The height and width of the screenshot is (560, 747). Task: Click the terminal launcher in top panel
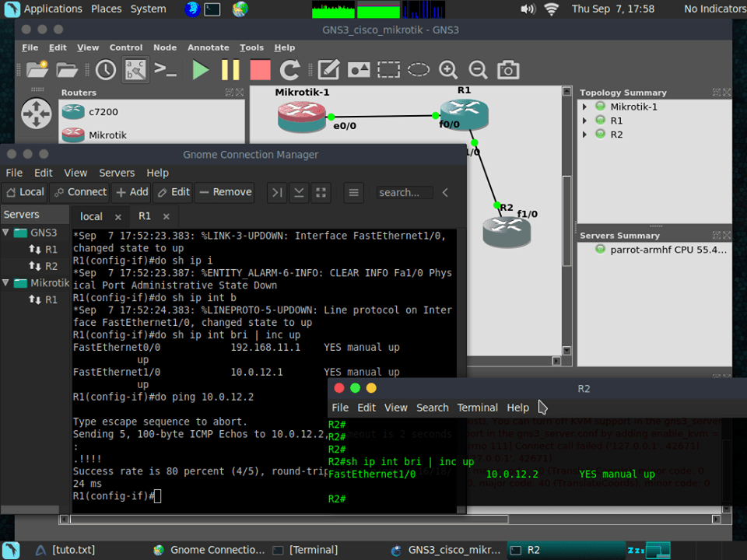[x=212, y=9]
